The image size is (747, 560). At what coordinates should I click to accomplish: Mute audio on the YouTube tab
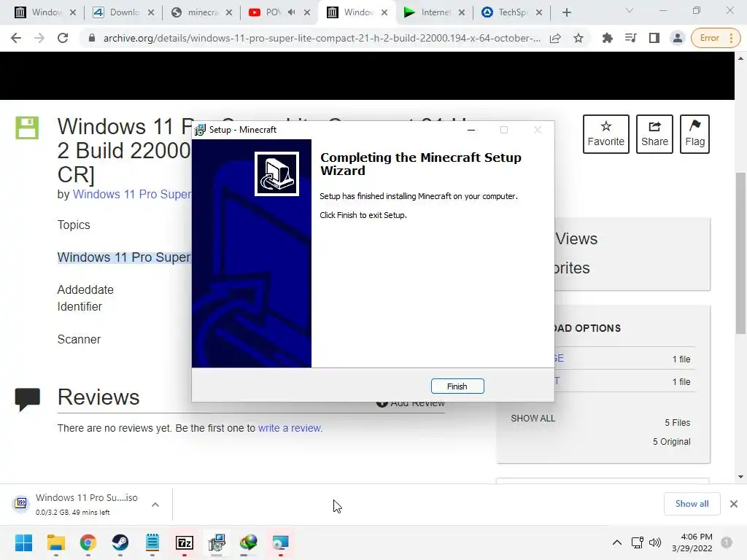[x=292, y=12]
